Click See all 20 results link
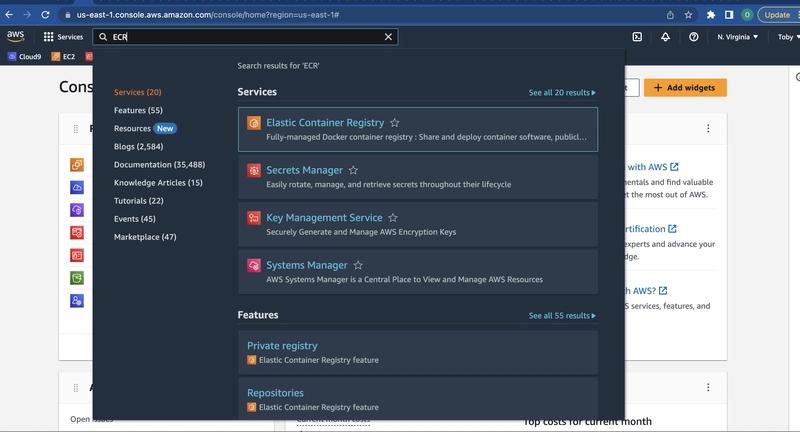 point(562,92)
